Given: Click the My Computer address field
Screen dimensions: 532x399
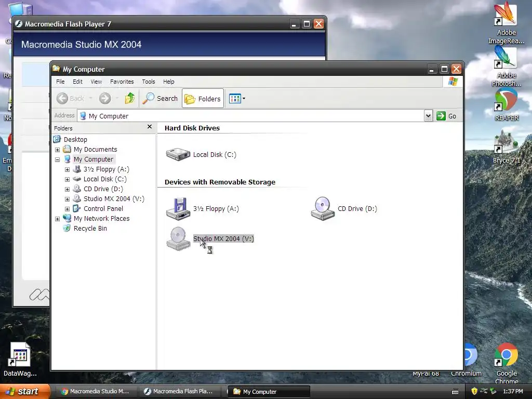Looking at the screenshot, I should coord(251,116).
